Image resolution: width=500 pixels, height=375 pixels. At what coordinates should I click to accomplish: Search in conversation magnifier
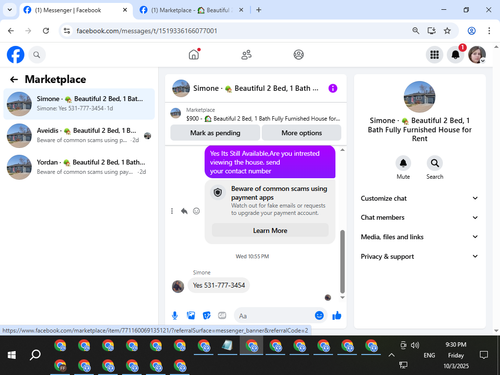coord(435,163)
